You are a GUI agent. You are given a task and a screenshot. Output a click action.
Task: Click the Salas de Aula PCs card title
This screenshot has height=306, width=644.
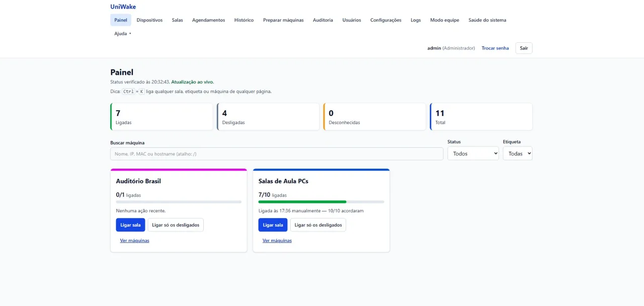(x=283, y=181)
